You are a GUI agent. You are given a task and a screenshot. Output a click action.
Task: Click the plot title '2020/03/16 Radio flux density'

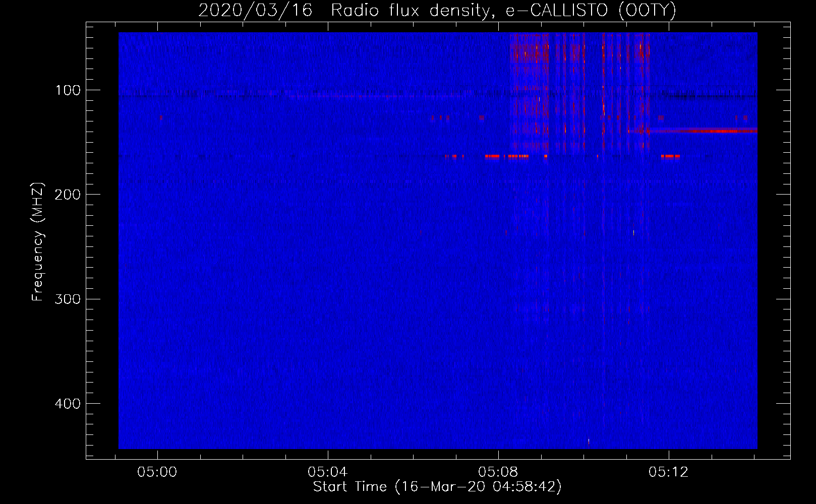(x=437, y=10)
